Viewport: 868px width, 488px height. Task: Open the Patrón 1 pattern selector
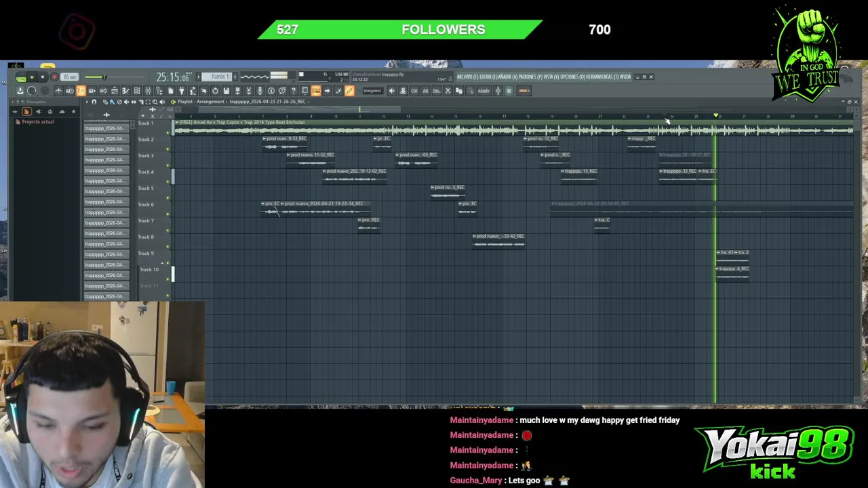(217, 77)
